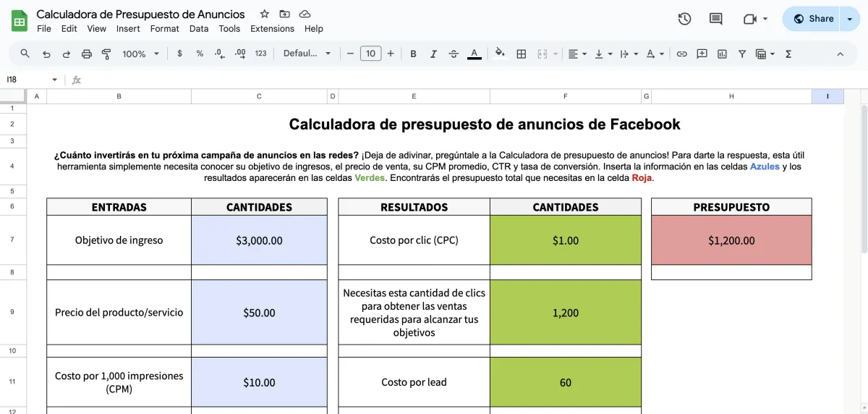Star the document
The image size is (868, 414).
pos(264,14)
